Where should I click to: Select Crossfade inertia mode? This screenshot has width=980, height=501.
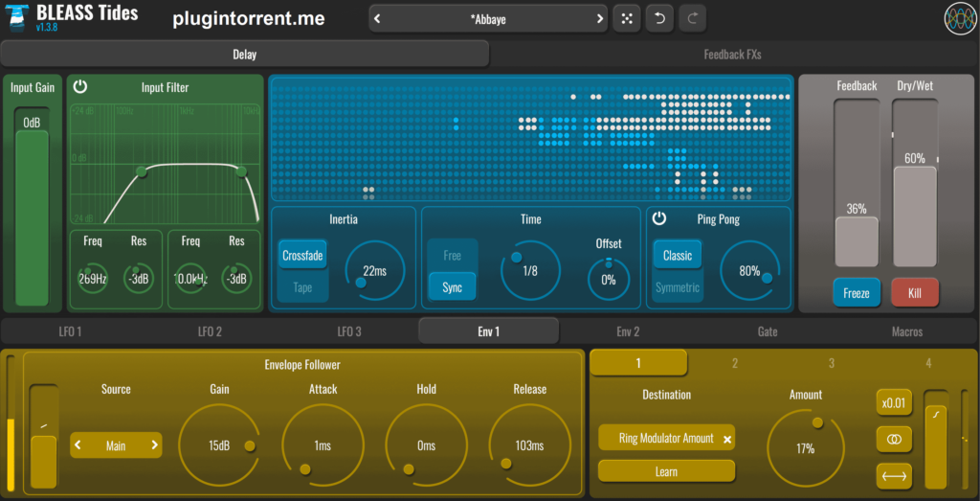[303, 255]
